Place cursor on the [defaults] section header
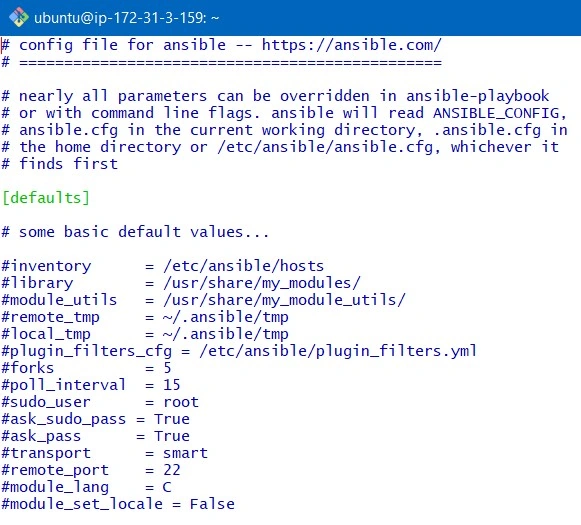The width and height of the screenshot is (581, 525). [x=46, y=198]
